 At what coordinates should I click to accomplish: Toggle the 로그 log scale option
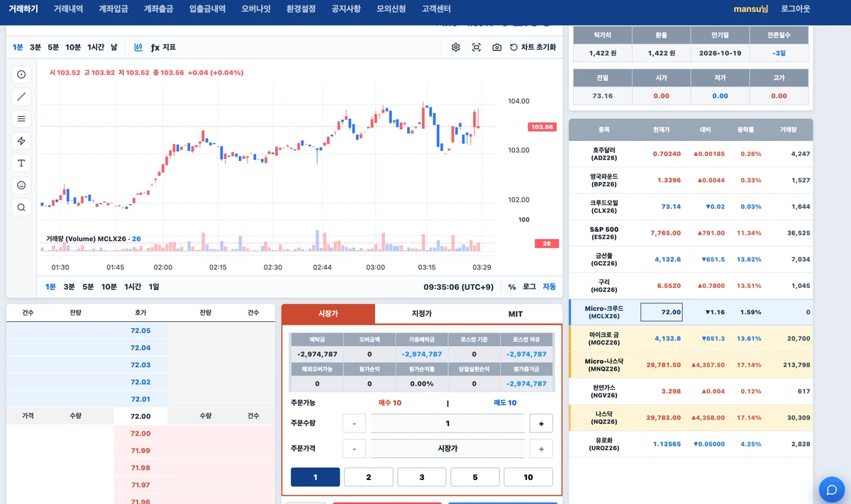[529, 286]
